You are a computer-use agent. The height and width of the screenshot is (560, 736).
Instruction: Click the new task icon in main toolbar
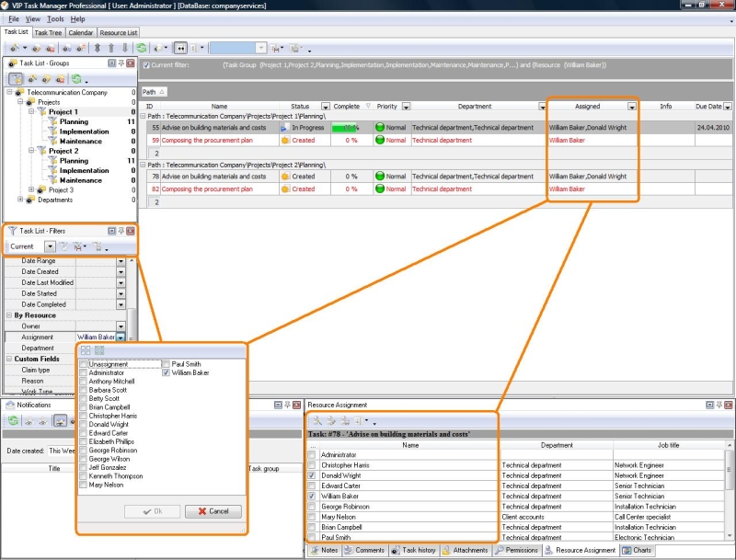(x=15, y=48)
